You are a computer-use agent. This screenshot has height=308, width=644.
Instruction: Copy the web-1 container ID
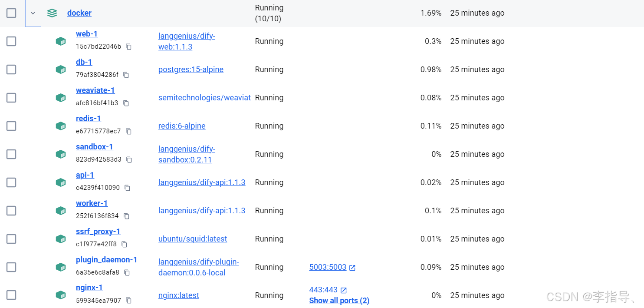pyautogui.click(x=128, y=46)
